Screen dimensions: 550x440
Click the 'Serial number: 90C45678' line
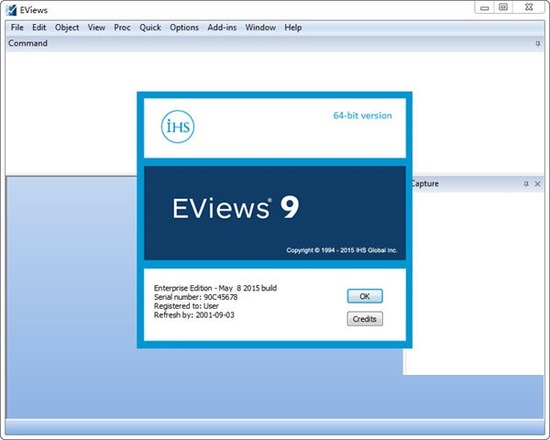point(196,297)
